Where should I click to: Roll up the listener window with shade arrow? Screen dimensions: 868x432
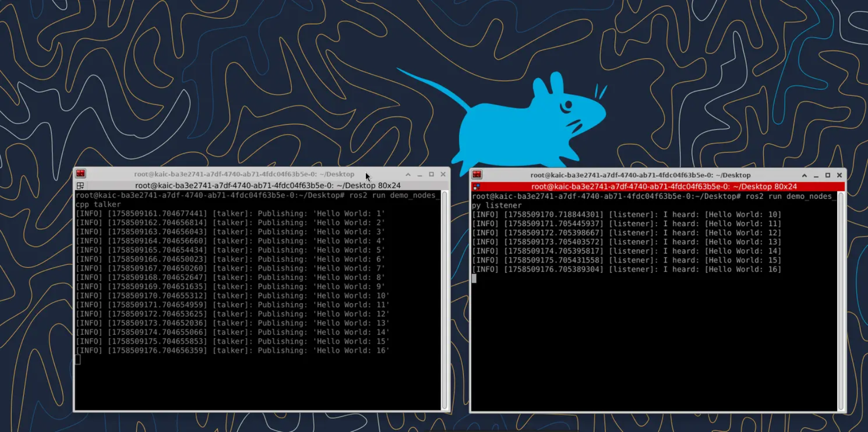pos(804,175)
